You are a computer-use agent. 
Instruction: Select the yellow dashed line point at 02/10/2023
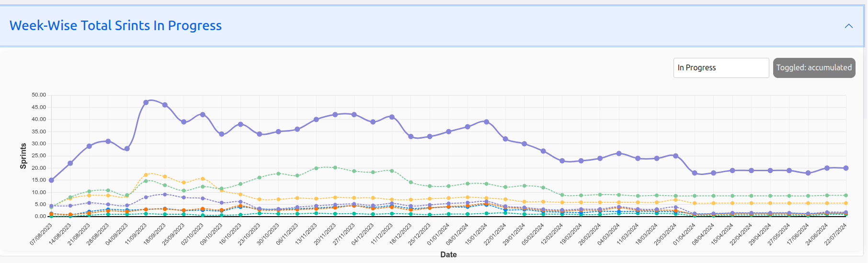coord(203,179)
